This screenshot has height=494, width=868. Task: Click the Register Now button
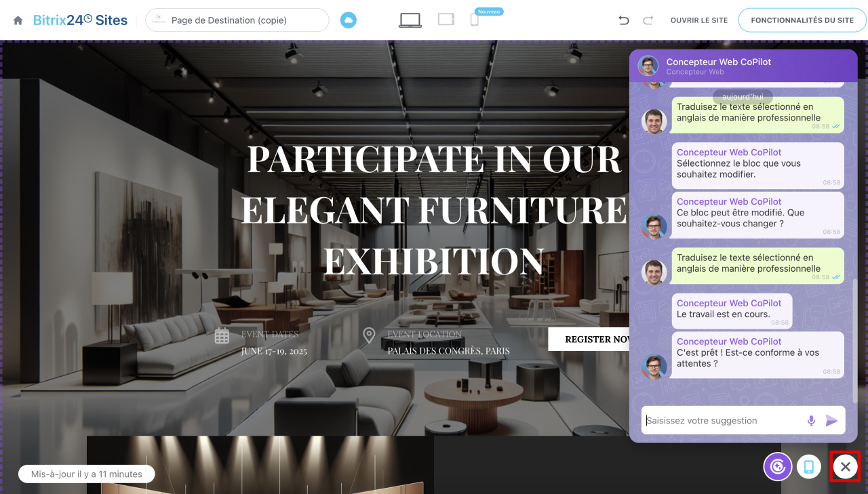[x=589, y=339]
